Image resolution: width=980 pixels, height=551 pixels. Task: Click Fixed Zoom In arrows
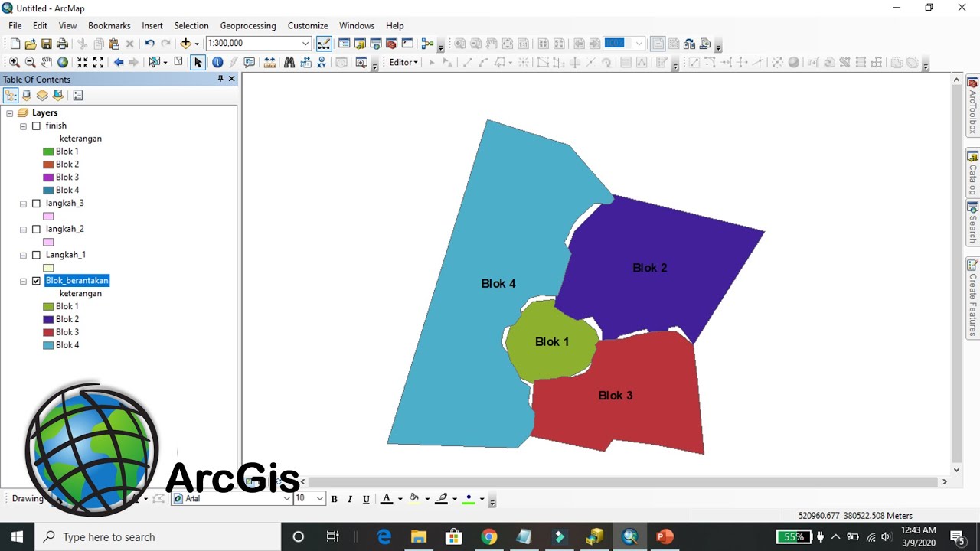click(x=83, y=63)
